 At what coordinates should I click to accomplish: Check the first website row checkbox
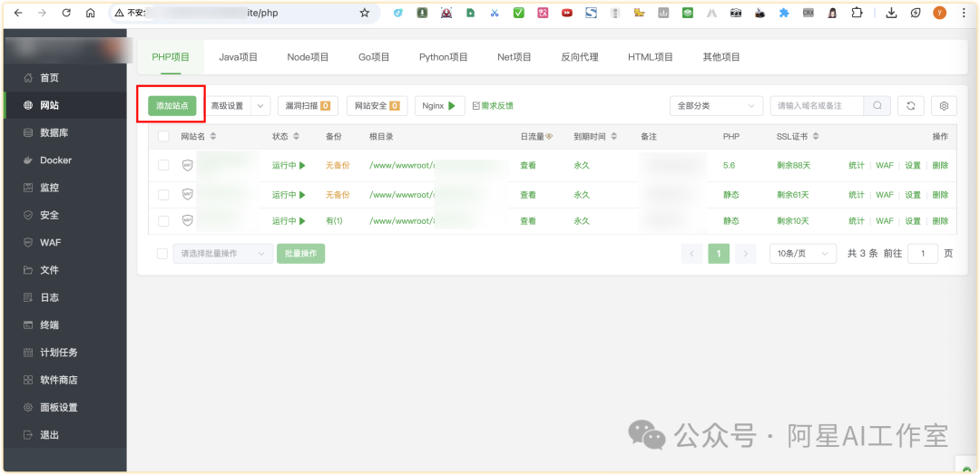click(x=163, y=166)
